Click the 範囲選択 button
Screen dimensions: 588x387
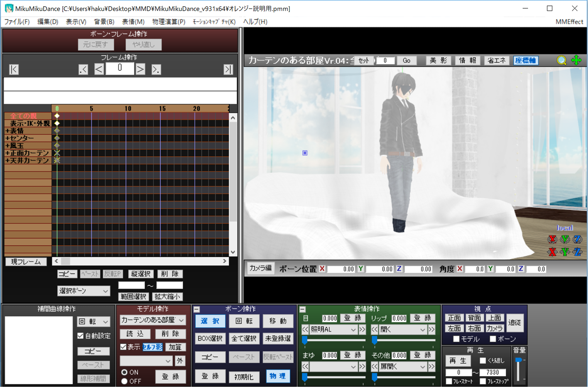(133, 296)
